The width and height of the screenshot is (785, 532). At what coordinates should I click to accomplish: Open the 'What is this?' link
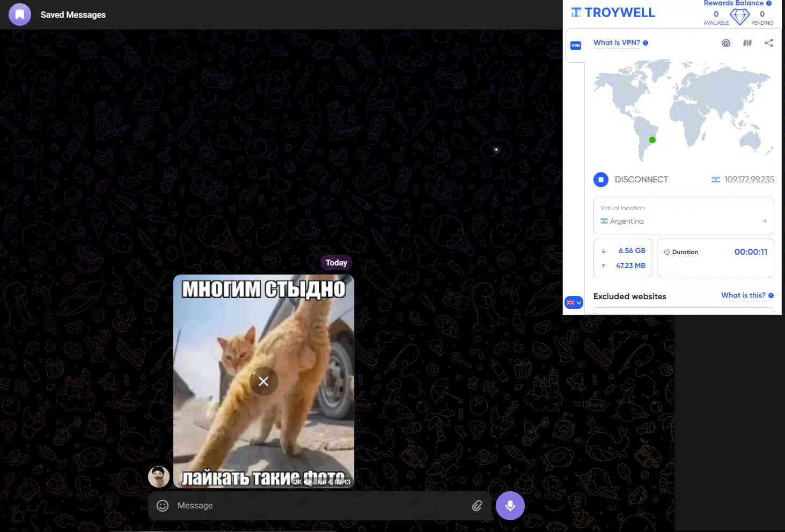(743, 295)
